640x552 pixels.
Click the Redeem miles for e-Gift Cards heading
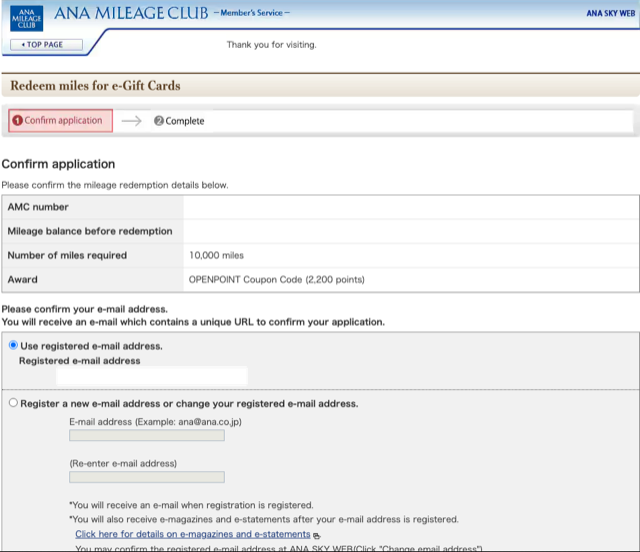(x=95, y=86)
